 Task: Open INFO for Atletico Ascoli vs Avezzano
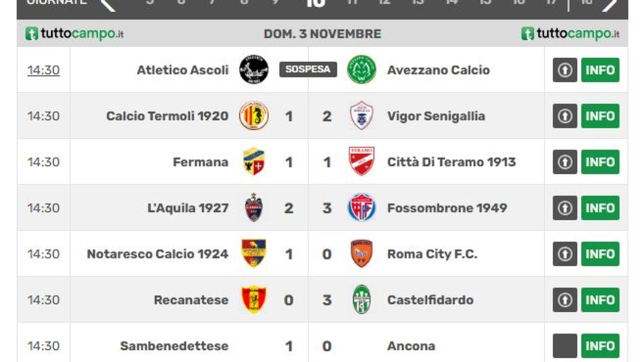coord(600,70)
